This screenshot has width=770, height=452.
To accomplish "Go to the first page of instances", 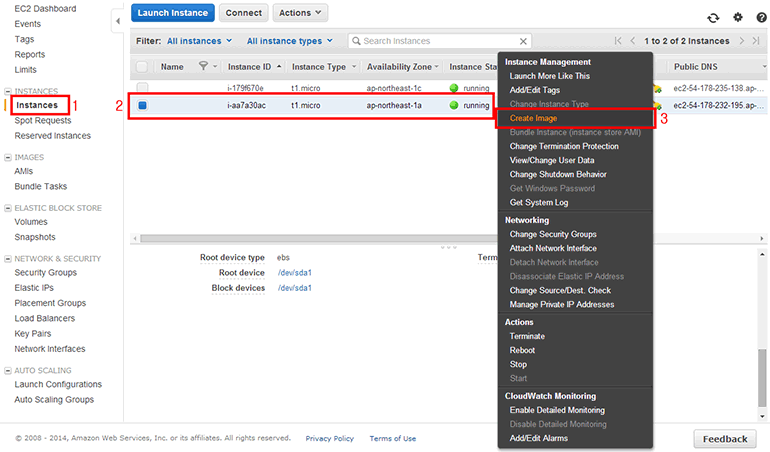I will pyautogui.click(x=618, y=41).
